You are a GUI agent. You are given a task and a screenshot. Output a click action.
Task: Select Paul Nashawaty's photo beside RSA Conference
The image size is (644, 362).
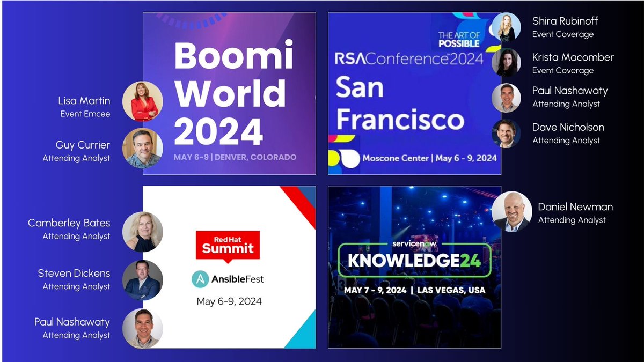click(506, 98)
